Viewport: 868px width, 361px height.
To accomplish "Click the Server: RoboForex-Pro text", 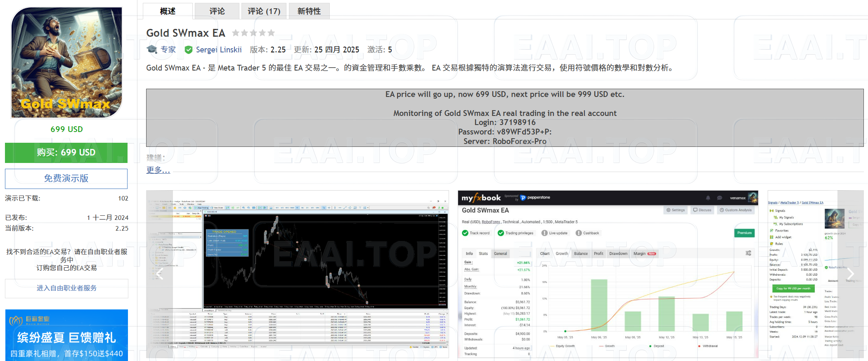I will tap(505, 142).
